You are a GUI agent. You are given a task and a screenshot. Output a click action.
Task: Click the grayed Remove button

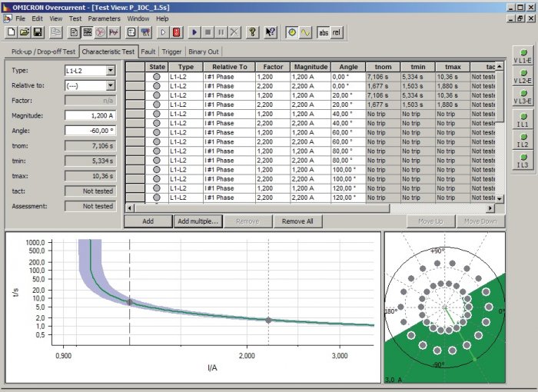coord(247,221)
